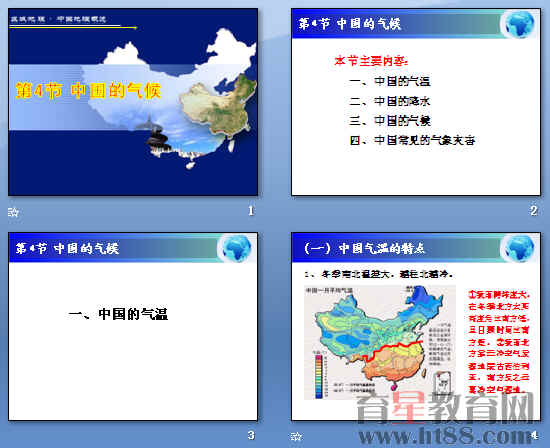Click the globe icon on slide 3 header
The height and width of the screenshot is (448, 550).
[x=237, y=248]
